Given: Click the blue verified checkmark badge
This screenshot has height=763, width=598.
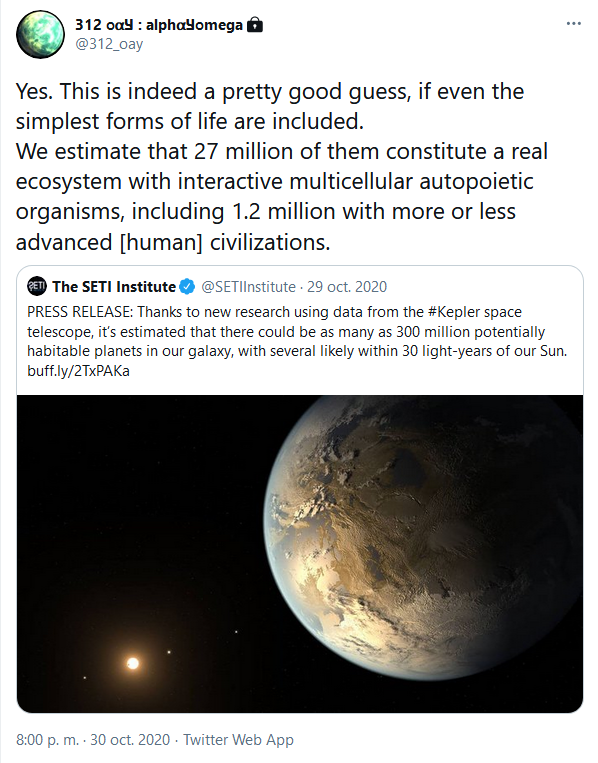Looking at the screenshot, I should (x=187, y=287).
